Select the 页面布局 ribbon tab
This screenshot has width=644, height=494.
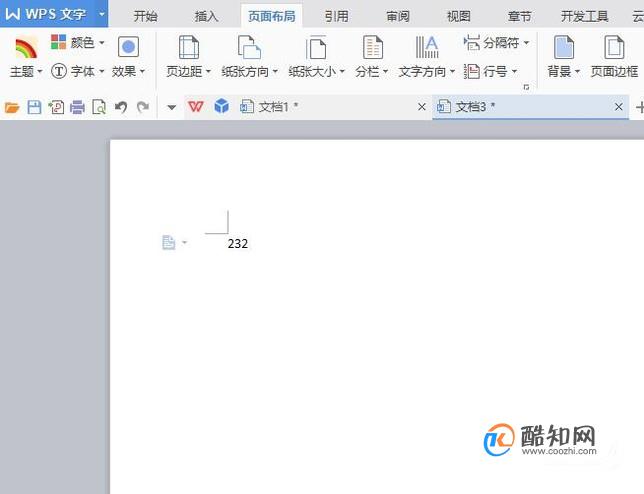(x=271, y=16)
